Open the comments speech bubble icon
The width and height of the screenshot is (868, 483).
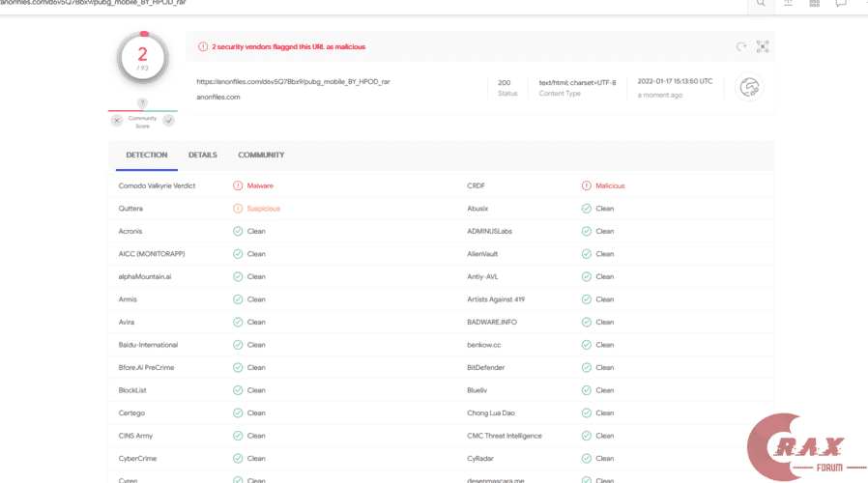[x=841, y=4]
